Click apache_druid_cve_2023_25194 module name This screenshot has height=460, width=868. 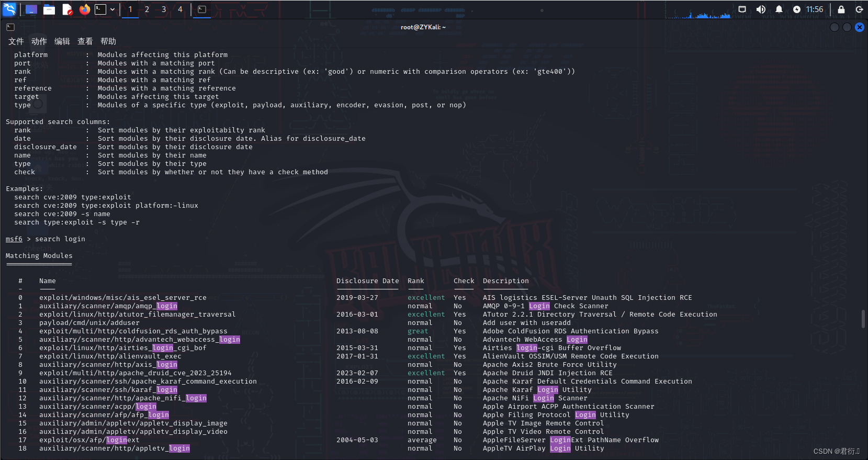pyautogui.click(x=136, y=373)
